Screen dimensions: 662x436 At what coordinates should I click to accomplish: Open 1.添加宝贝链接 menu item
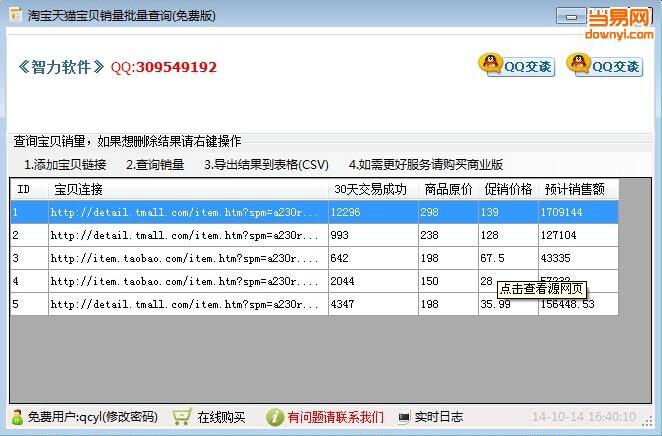(65, 165)
